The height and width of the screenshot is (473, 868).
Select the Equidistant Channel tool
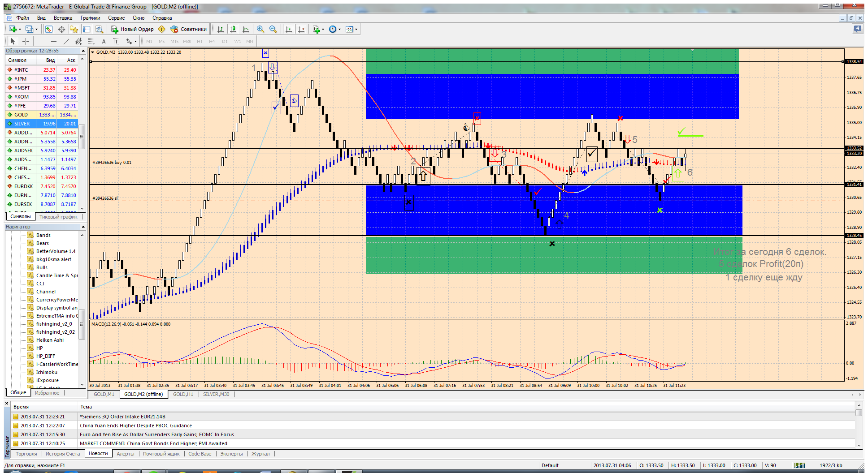click(79, 41)
